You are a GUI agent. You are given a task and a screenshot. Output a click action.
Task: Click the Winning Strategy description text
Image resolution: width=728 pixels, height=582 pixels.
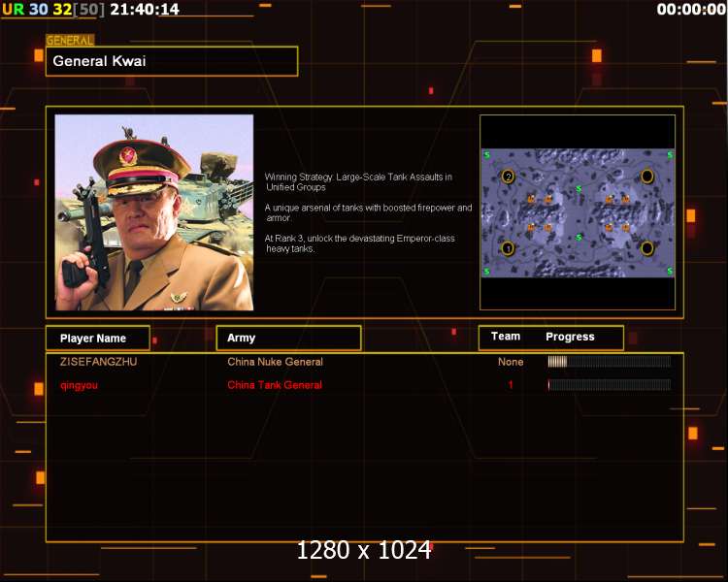point(358,182)
